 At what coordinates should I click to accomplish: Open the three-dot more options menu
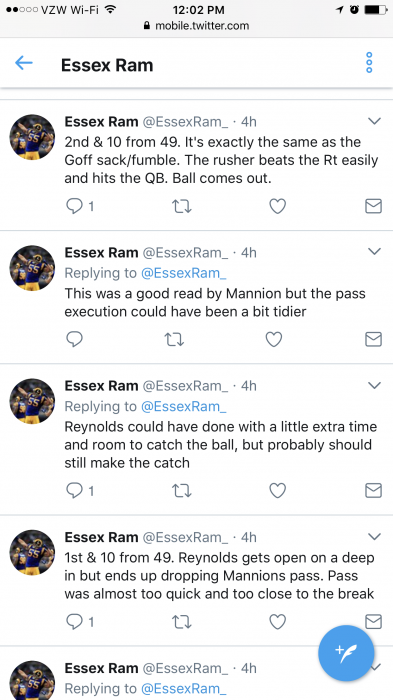point(369,62)
